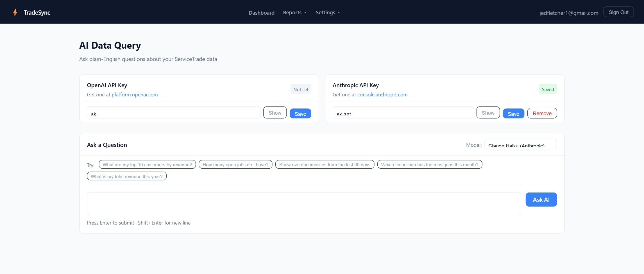Open the TradeSync home brand link
Screen dimensions: 644x274
(31, 12)
